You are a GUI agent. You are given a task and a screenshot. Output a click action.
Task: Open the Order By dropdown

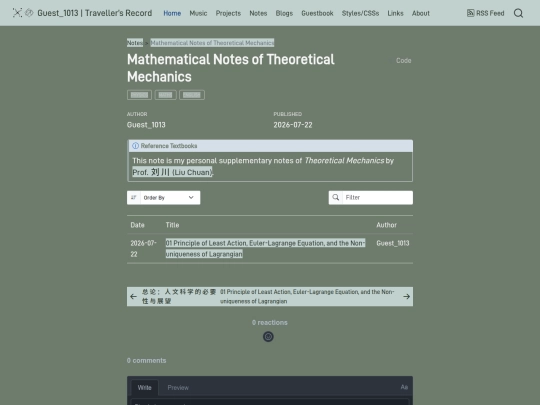click(x=164, y=198)
